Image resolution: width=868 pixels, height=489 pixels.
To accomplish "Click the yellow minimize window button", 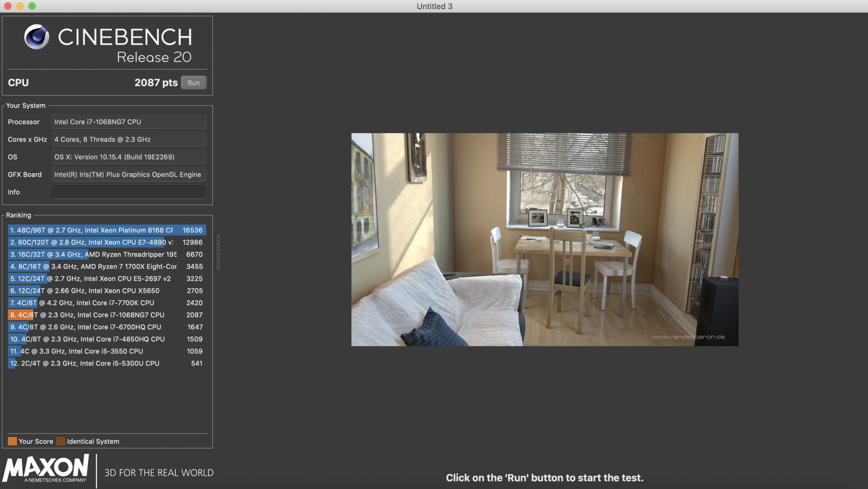I will coord(20,6).
